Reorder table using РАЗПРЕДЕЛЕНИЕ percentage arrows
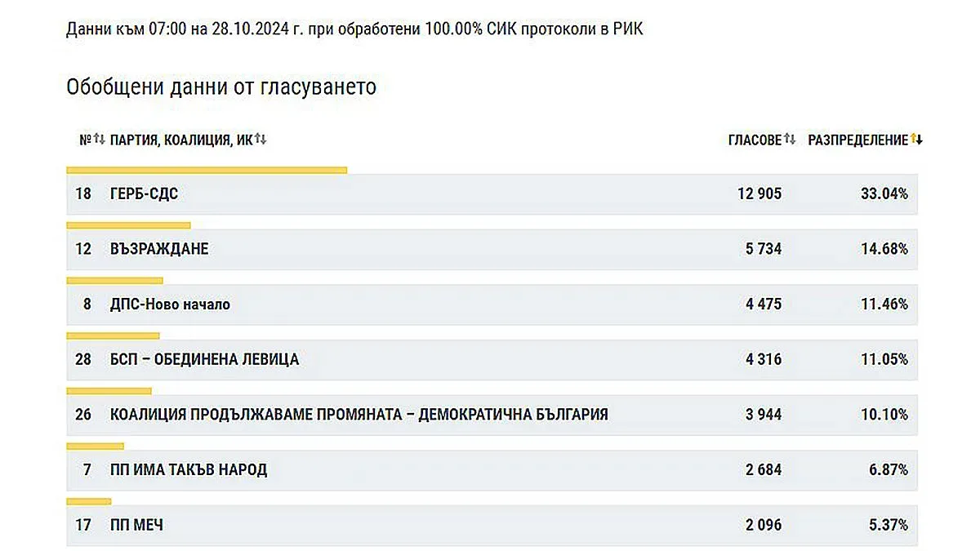The image size is (980, 551). coord(916,139)
